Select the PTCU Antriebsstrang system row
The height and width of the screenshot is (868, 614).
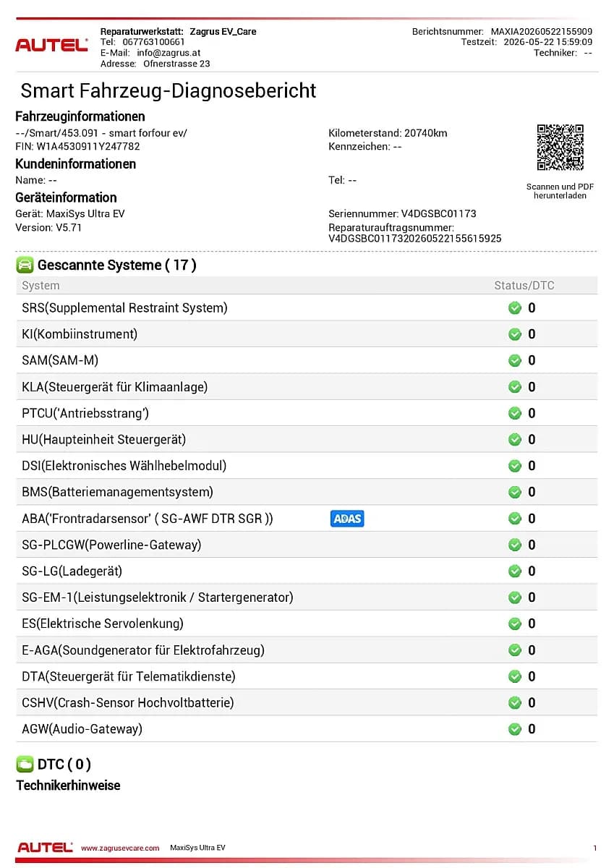coord(307,413)
